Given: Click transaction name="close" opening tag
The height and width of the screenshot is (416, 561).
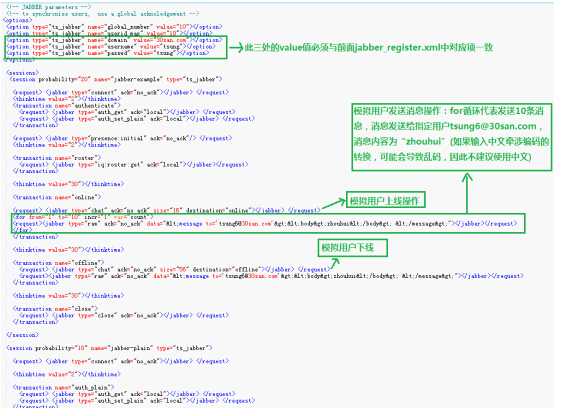Looking at the screenshot, I should [x=55, y=309].
